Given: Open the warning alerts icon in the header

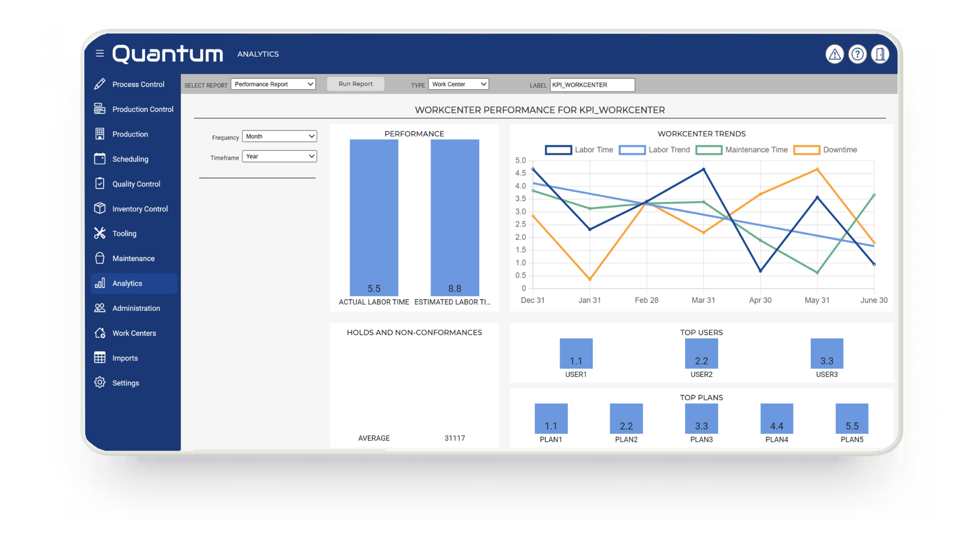Looking at the screenshot, I should pyautogui.click(x=835, y=54).
